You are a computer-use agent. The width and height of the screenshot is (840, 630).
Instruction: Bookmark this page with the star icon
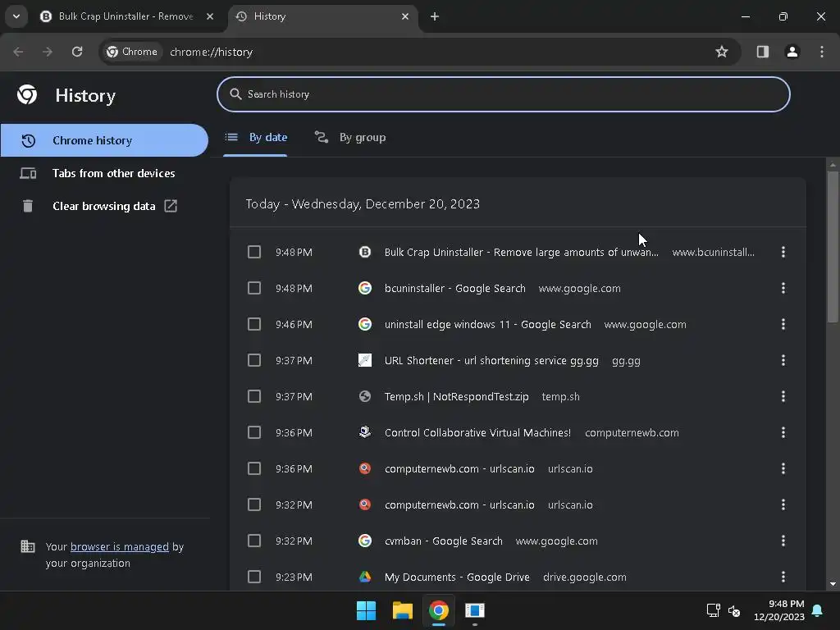click(722, 52)
